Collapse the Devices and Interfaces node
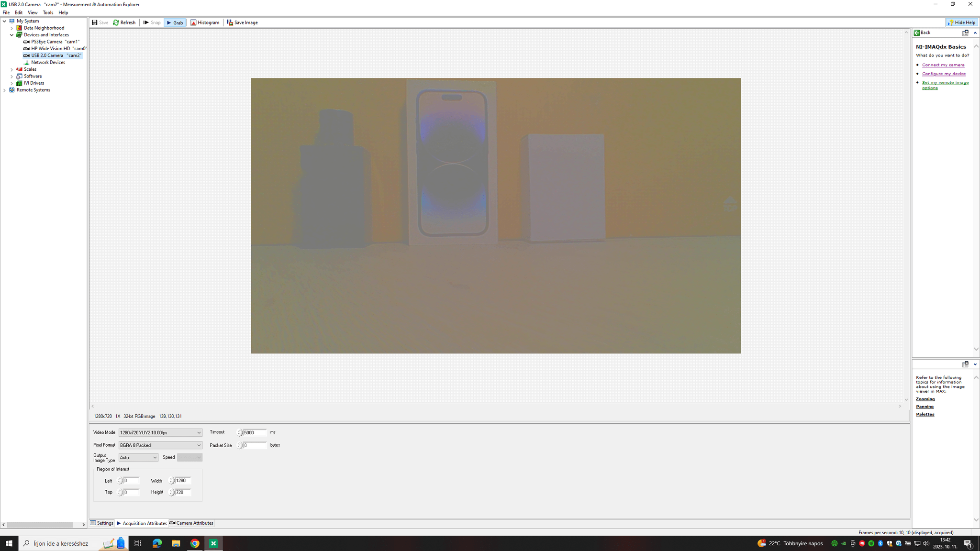980x551 pixels. coord(11,34)
